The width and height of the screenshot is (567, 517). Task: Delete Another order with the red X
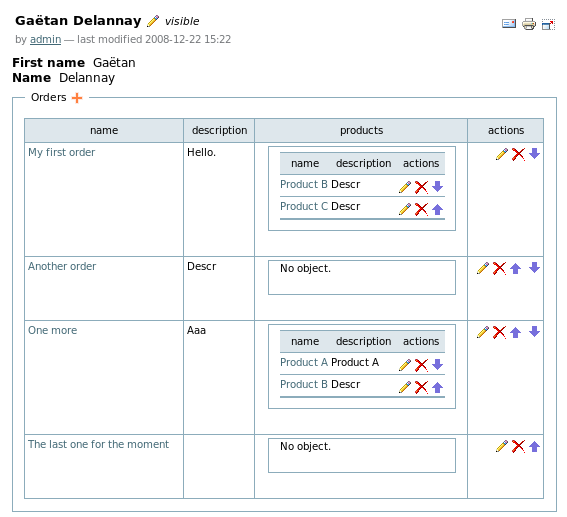click(499, 268)
